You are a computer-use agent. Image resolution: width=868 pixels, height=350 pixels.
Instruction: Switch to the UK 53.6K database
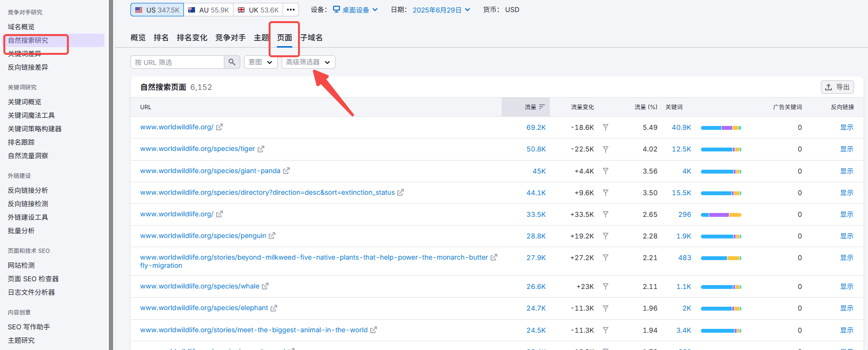(x=259, y=10)
